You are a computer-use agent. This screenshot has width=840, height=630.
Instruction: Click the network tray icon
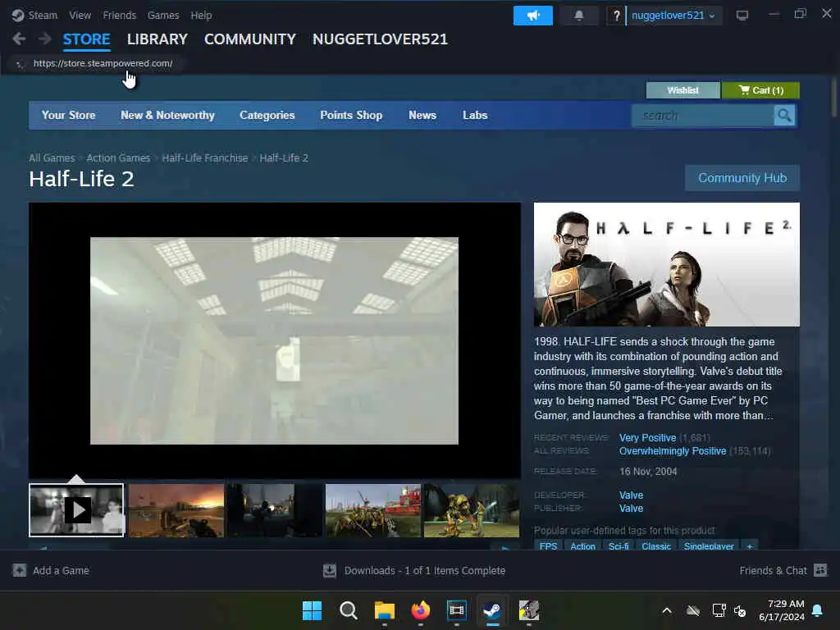pyautogui.click(x=719, y=610)
